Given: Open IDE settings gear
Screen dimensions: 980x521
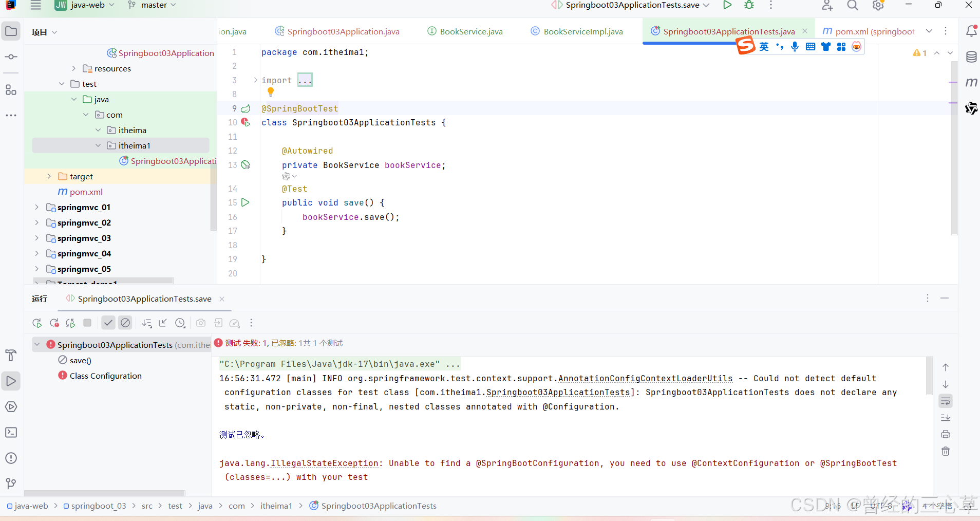Looking at the screenshot, I should tap(878, 5).
